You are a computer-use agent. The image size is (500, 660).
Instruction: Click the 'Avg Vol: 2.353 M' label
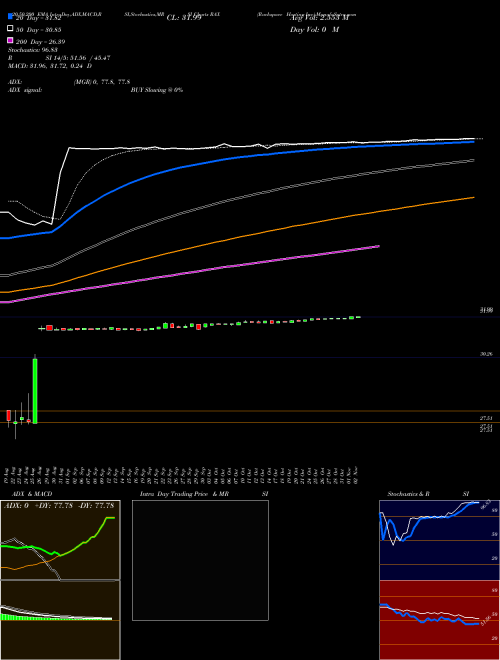pos(319,18)
